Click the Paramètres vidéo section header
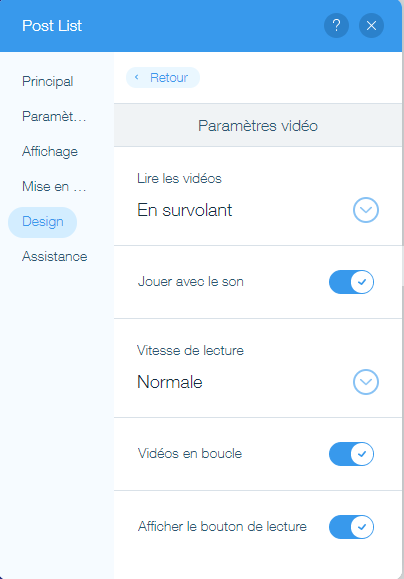The width and height of the screenshot is (404, 579). coord(258,126)
